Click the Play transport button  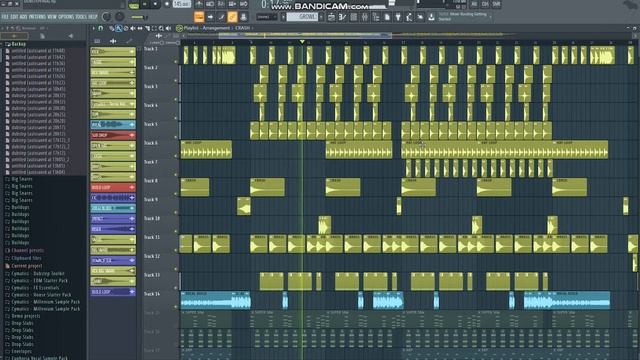coord(144,4)
